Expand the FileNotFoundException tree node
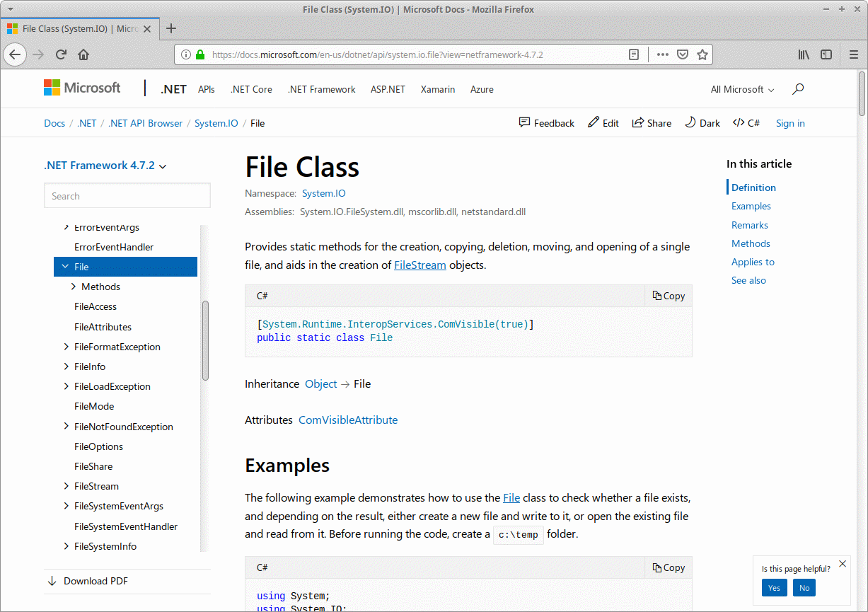This screenshot has height=612, width=868. 66,427
